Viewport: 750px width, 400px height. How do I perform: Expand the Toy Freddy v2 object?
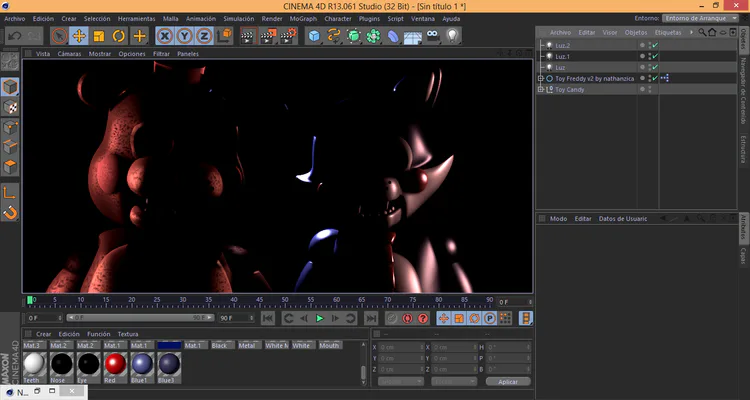point(541,78)
